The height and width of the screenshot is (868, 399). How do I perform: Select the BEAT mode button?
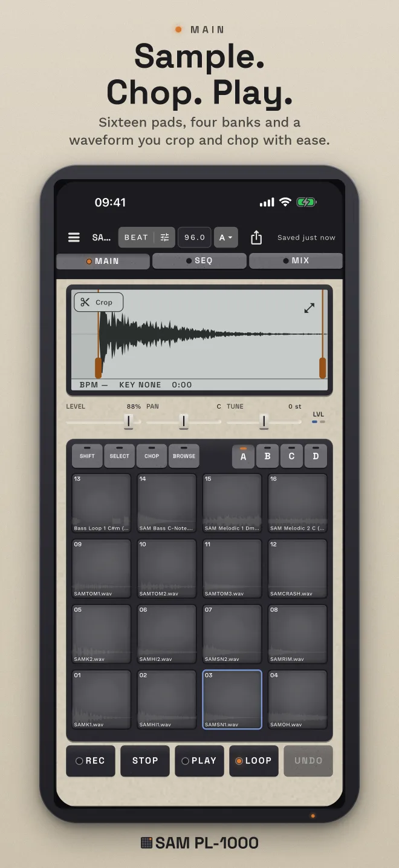[136, 237]
